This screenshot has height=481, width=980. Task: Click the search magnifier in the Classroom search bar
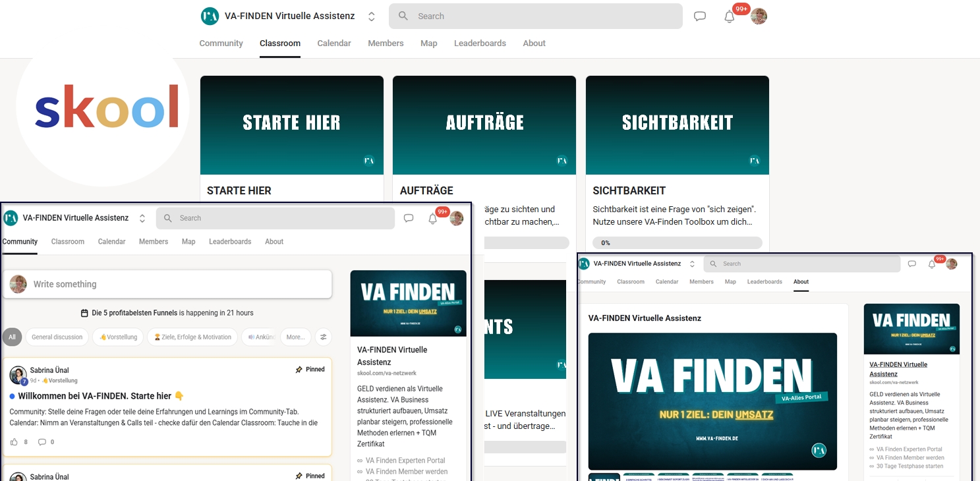[x=403, y=16]
